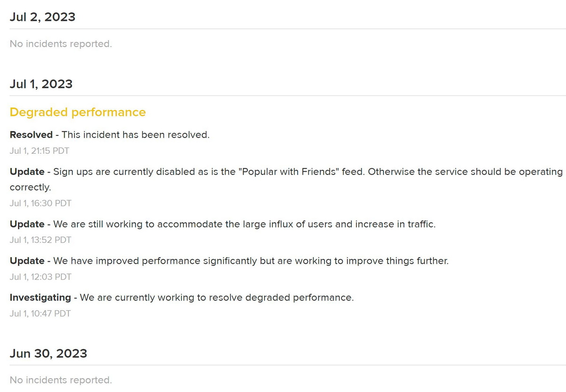Click the "Jun 30, 2023" date heading
Viewport: 566px width, 392px height.
[48, 354]
